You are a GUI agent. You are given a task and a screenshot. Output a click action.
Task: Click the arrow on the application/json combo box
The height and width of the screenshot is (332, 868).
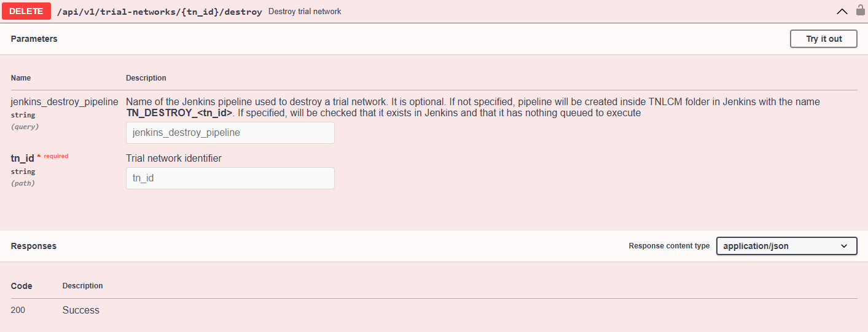coord(844,246)
